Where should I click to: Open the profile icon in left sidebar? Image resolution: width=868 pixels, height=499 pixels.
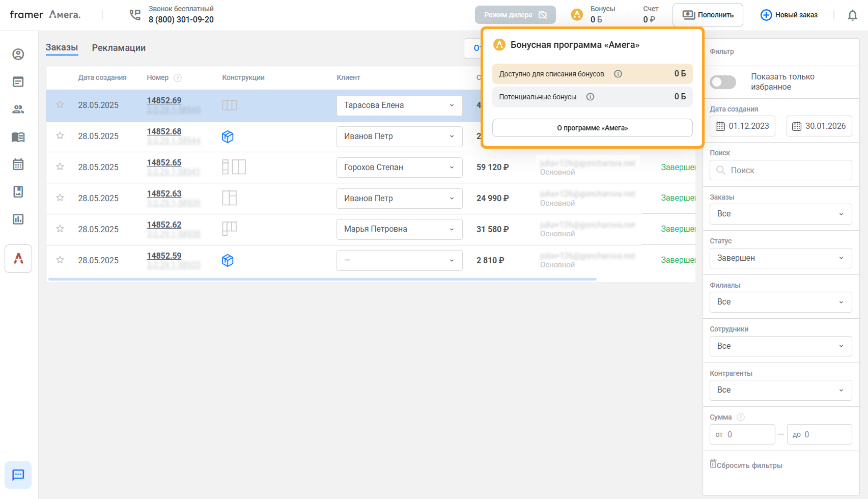point(18,54)
